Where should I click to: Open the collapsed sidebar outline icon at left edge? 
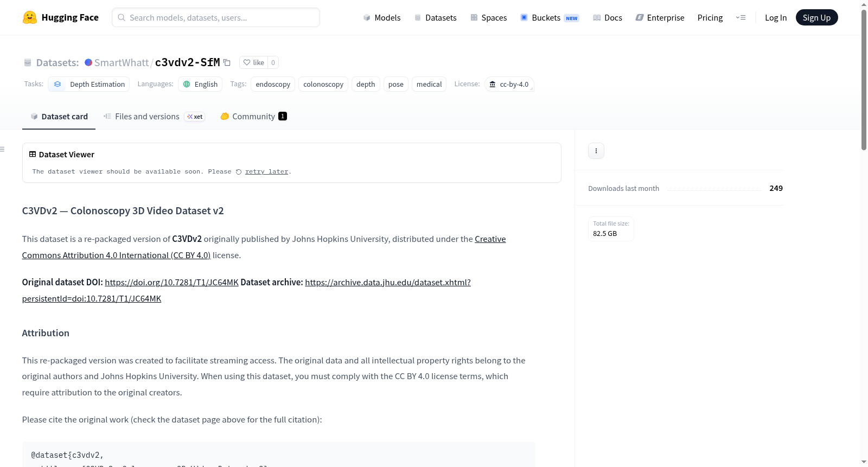coord(3,149)
